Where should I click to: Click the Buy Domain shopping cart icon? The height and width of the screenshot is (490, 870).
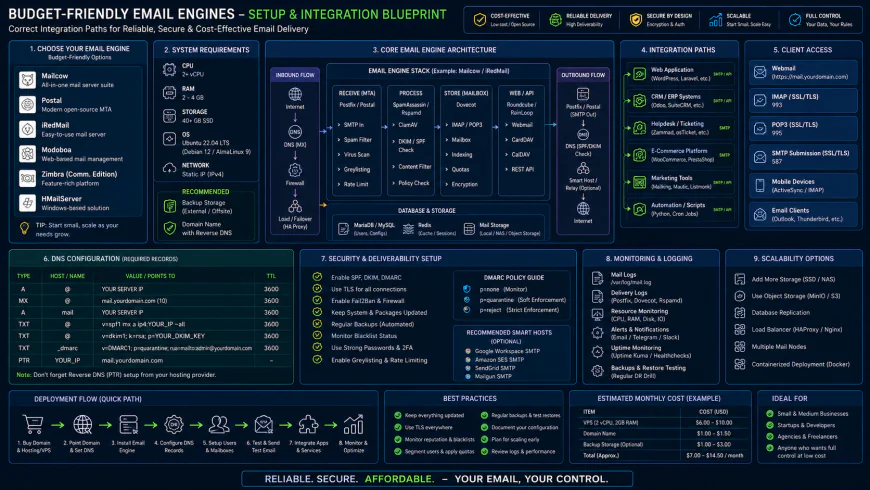[x=33, y=425]
